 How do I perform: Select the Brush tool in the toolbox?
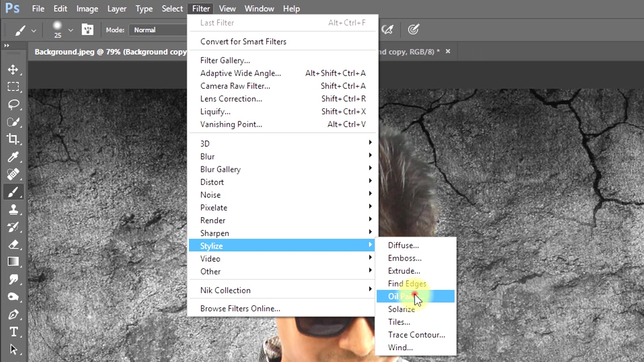[13, 192]
